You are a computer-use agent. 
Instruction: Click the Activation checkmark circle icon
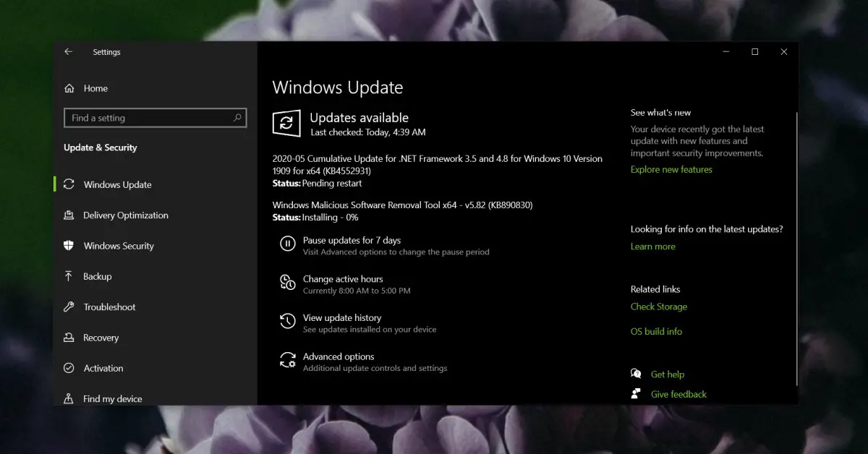pyautogui.click(x=69, y=368)
